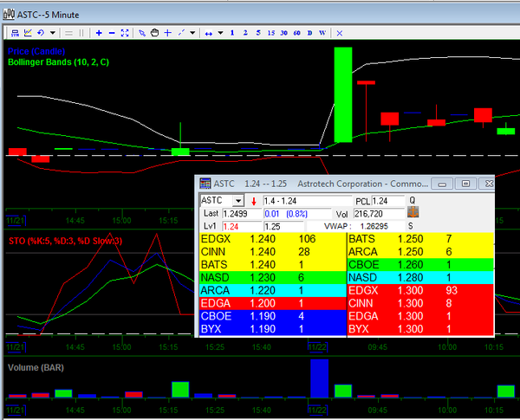
Task: Expand the undo/refresh dropdown arrow
Action: pos(51,33)
